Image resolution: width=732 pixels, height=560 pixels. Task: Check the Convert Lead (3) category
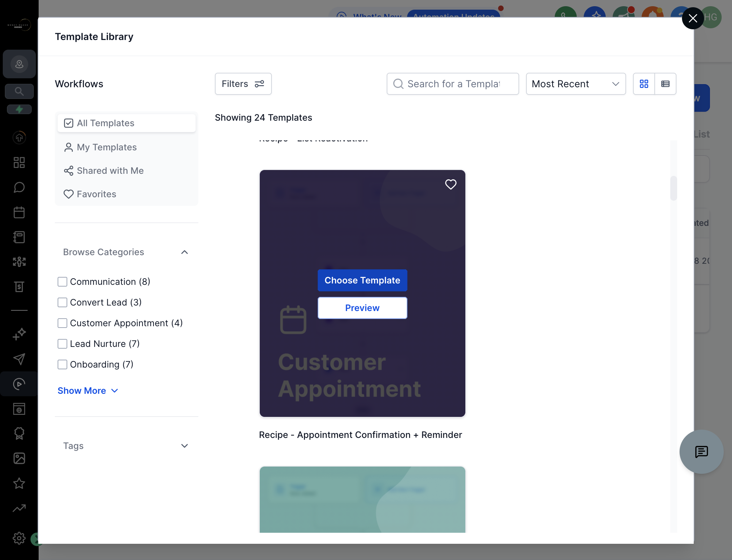(x=62, y=302)
